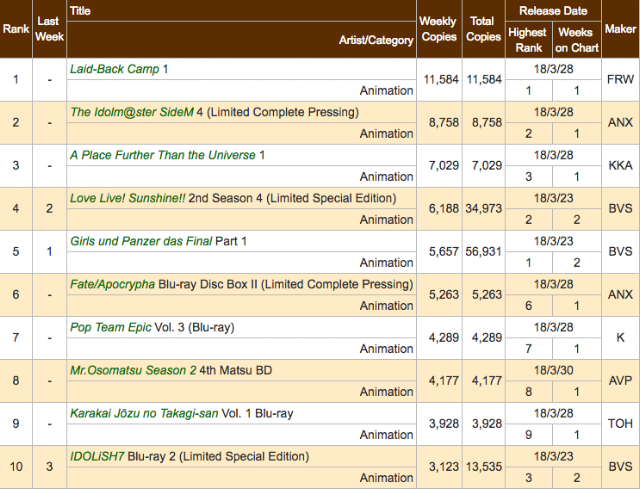The image size is (640, 489).
Task: Click the Highest Rank header
Action: click(528, 40)
